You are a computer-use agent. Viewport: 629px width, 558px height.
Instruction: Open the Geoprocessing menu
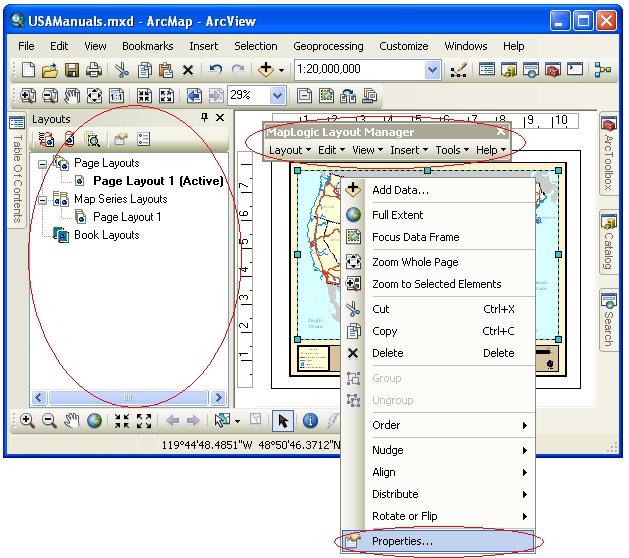point(328,46)
